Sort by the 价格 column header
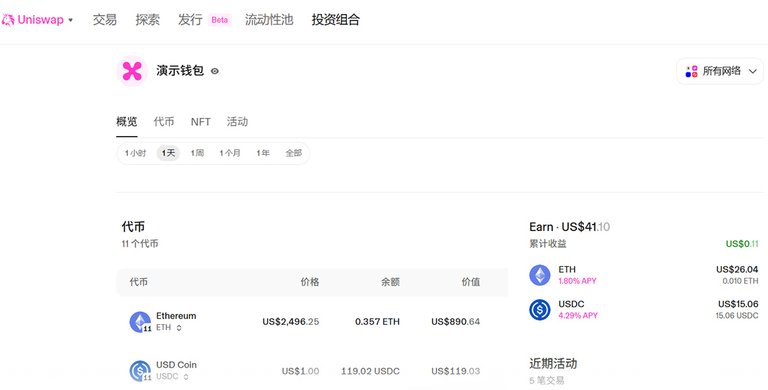 tap(310, 282)
